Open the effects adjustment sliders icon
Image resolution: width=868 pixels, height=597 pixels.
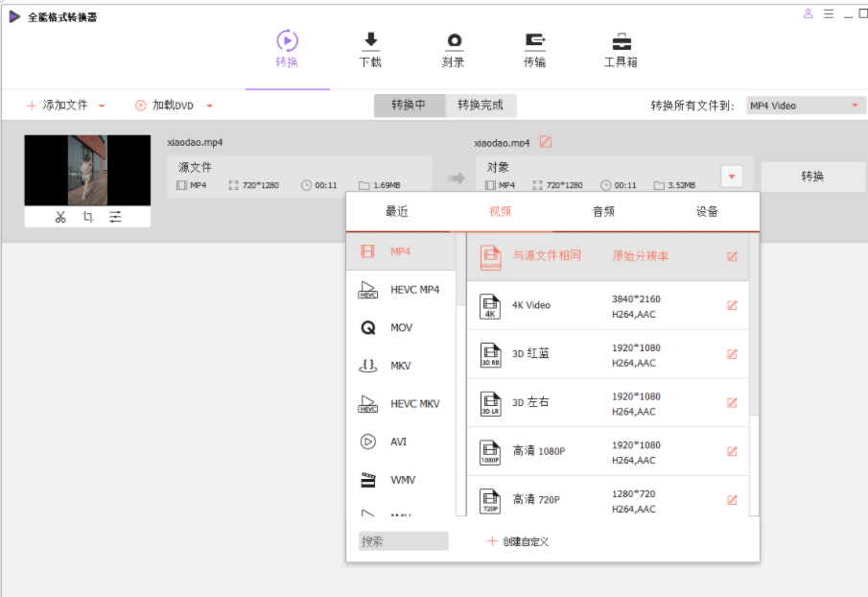pyautogui.click(x=115, y=217)
